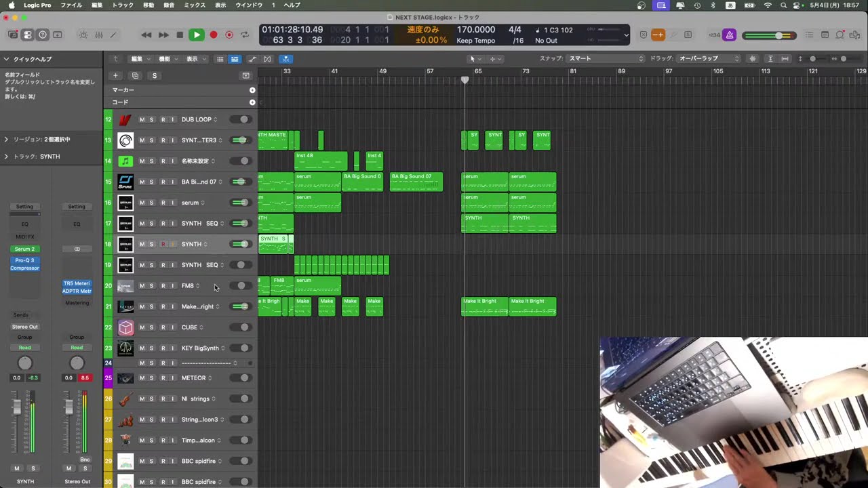This screenshot has height=488, width=868.
Task: Toggle input monitoring on FM8 track
Action: (x=172, y=286)
